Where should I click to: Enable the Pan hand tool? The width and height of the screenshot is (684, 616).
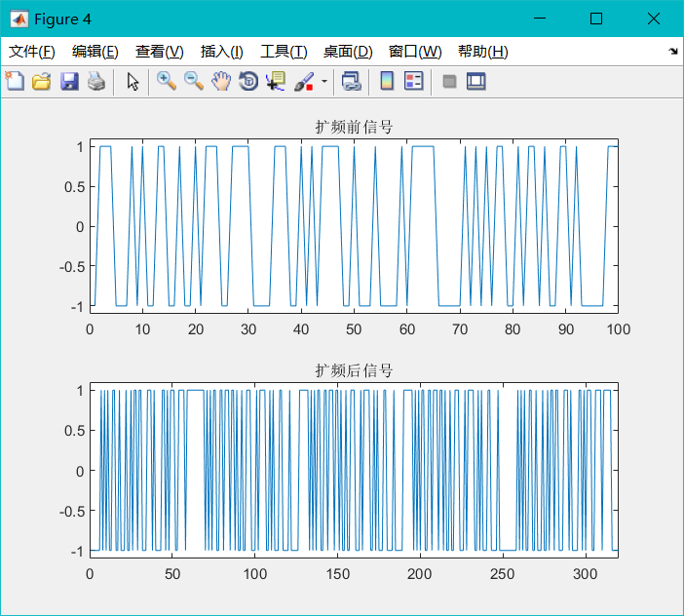click(221, 81)
